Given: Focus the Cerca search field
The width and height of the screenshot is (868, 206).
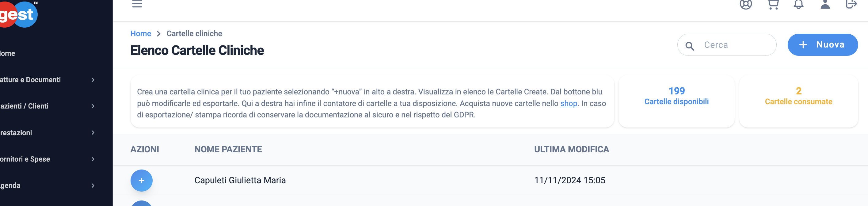Looking at the screenshot, I should tap(727, 45).
